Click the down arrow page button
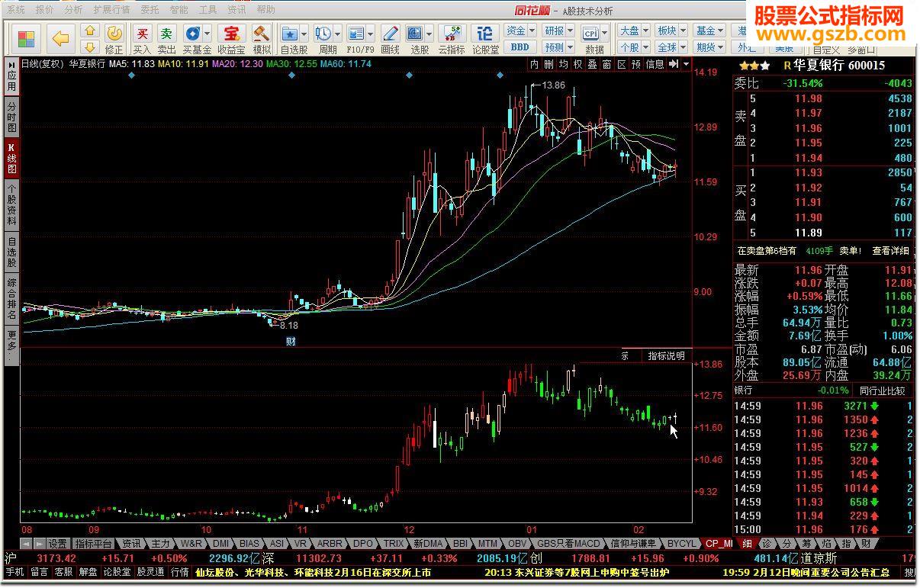This screenshot has width=920, height=588. point(90,47)
